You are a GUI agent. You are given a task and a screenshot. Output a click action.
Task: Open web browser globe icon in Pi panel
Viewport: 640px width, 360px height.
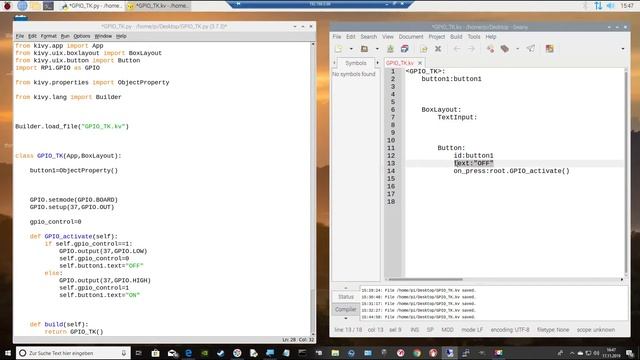(x=22, y=6)
